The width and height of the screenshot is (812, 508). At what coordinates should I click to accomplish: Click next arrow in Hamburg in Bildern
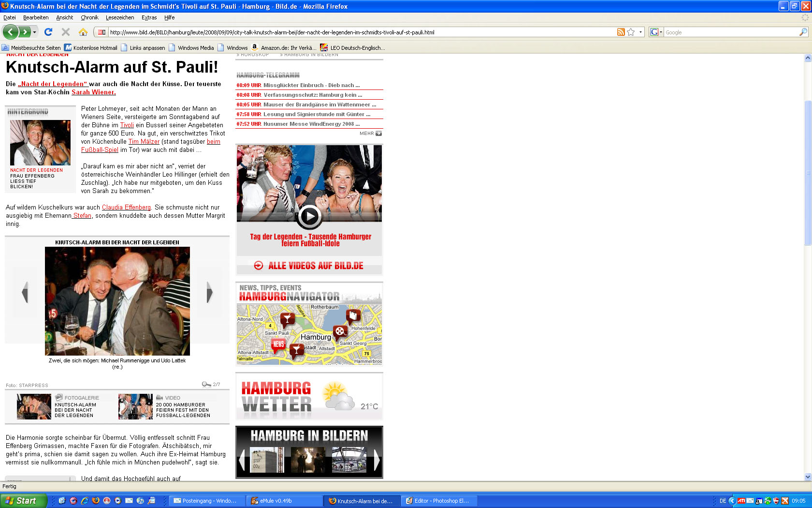coord(377,460)
